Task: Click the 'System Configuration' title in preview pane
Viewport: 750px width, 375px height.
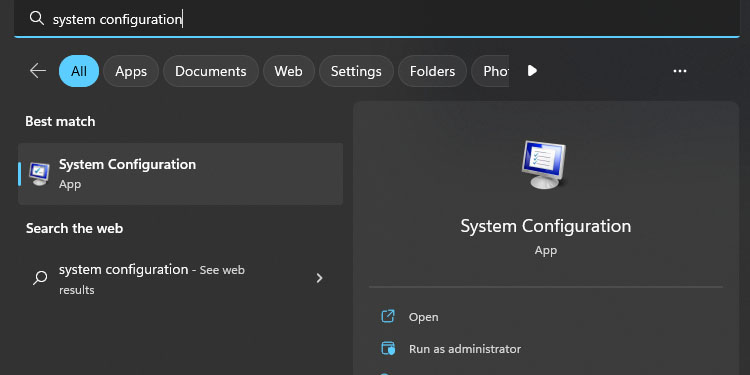Action: tap(546, 226)
